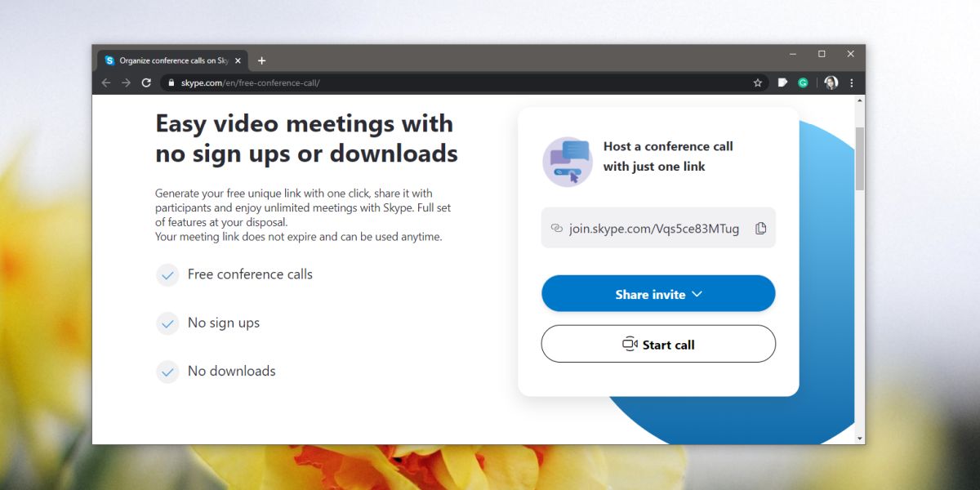The image size is (980, 490).
Task: Click the Easy video meetings heading
Action: pyautogui.click(x=306, y=138)
